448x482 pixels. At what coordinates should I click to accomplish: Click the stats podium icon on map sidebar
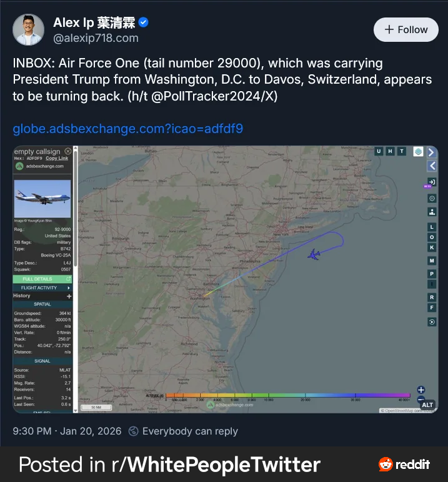(432, 212)
